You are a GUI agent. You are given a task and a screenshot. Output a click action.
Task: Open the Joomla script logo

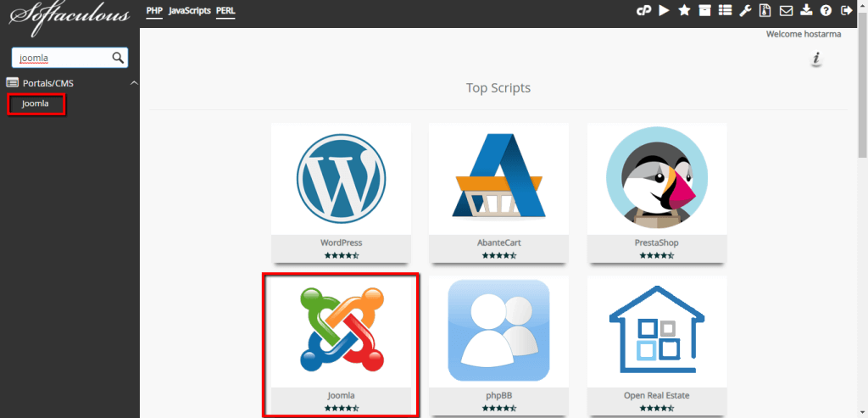tap(341, 332)
